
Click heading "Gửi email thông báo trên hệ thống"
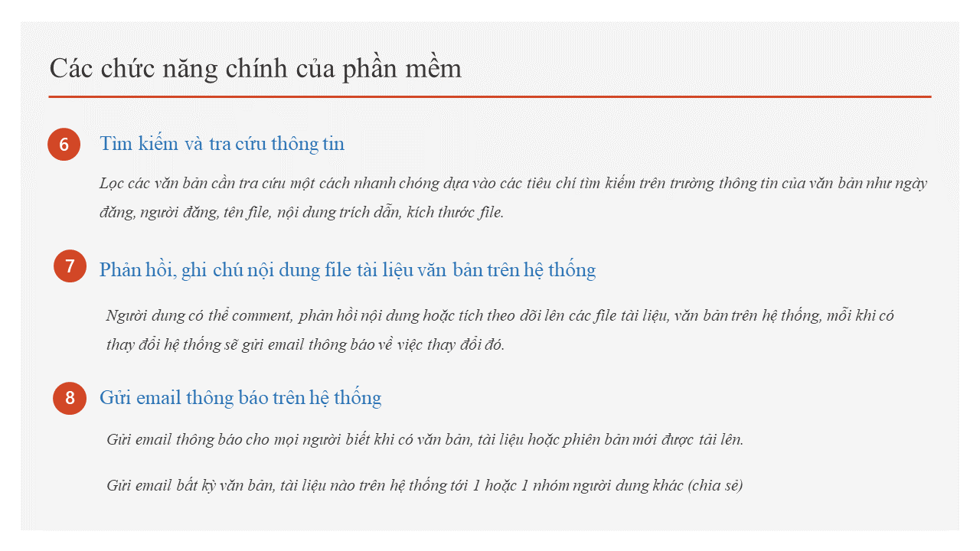click(240, 397)
